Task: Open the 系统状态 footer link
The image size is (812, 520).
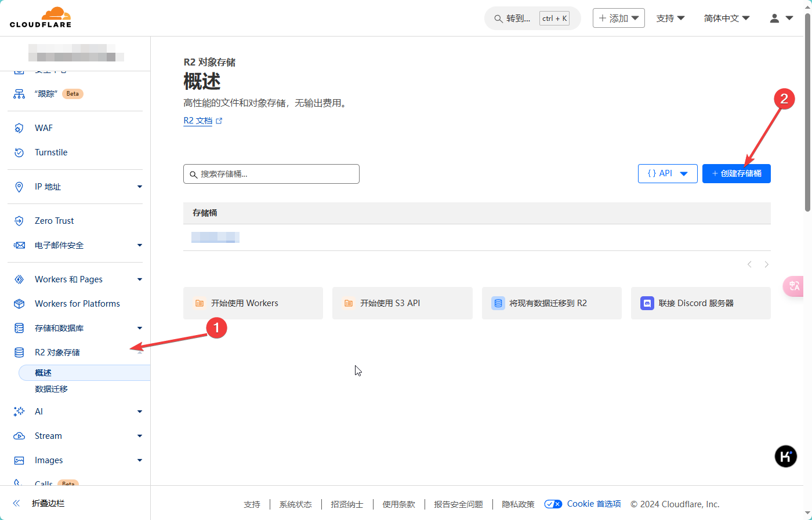Action: 295,504
